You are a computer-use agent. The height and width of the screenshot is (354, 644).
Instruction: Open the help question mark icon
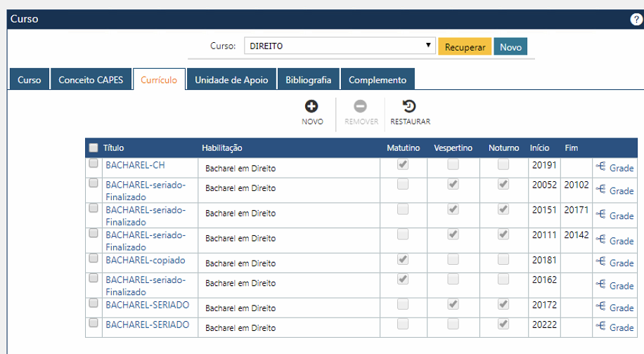[x=636, y=19]
